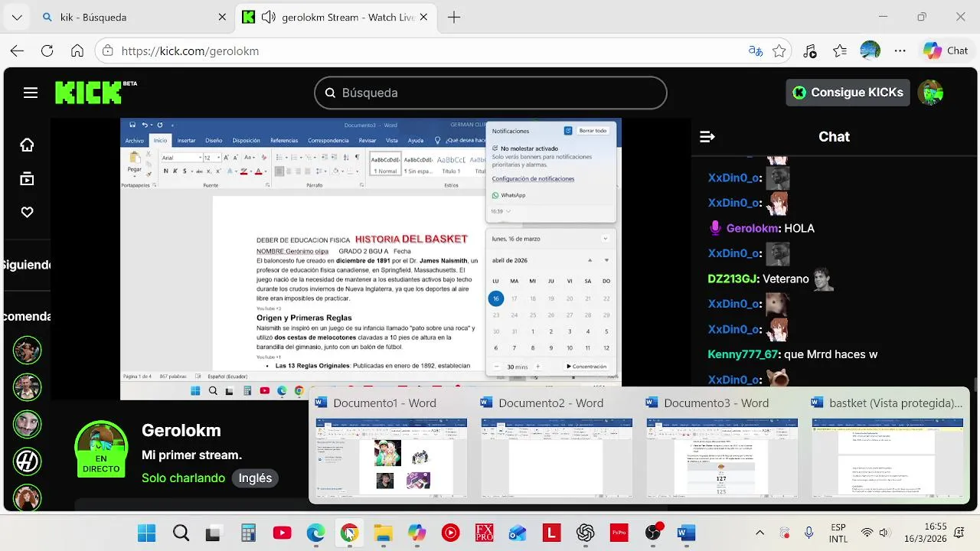This screenshot has width=980, height=551.
Task: Open the Browse icon in Kick sidebar
Action: (x=28, y=179)
